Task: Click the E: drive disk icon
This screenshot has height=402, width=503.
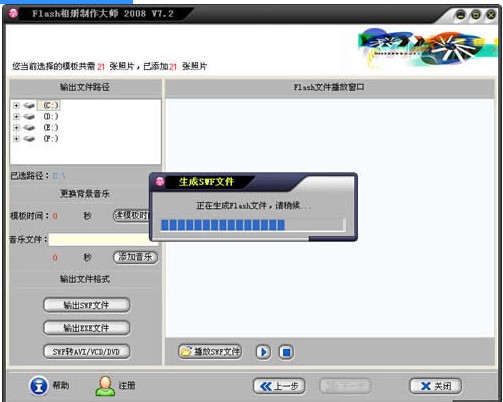Action: point(29,128)
